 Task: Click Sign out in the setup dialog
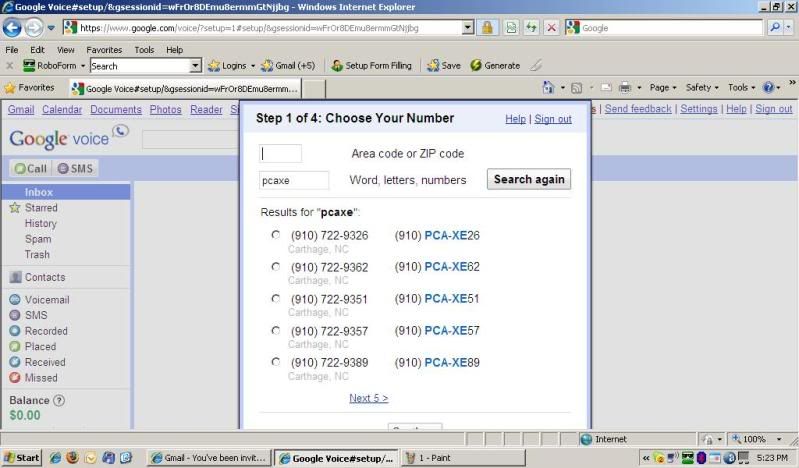553,119
